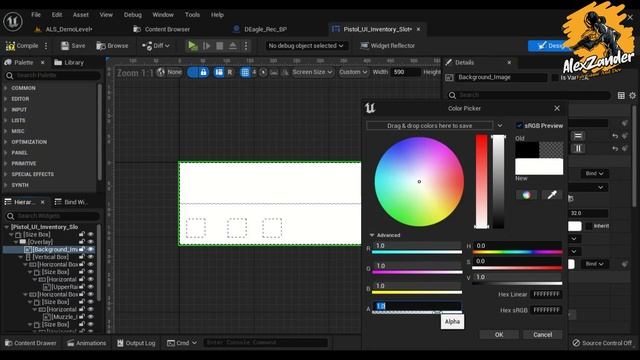The height and width of the screenshot is (360, 640).
Task: Toggle visibility of the Background_Image widget
Action: 91,249
